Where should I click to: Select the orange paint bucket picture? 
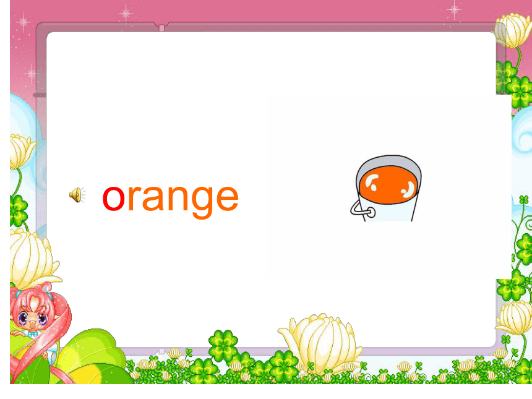pyautogui.click(x=386, y=188)
